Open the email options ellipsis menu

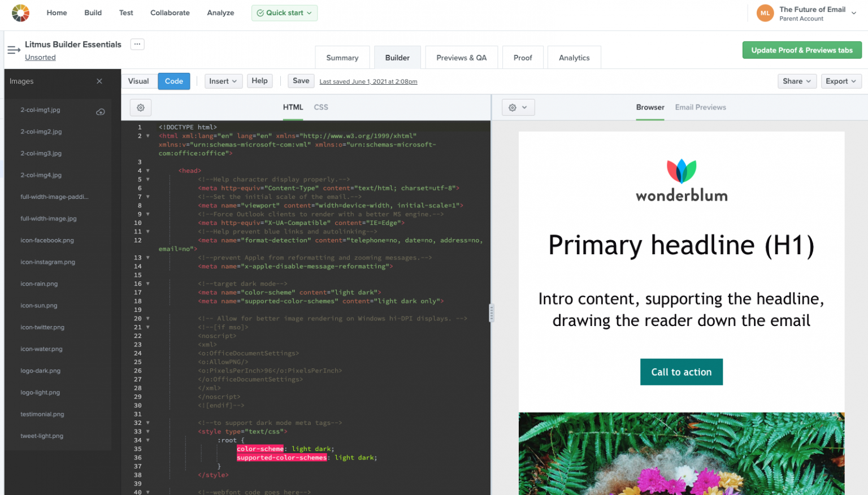[x=137, y=44]
